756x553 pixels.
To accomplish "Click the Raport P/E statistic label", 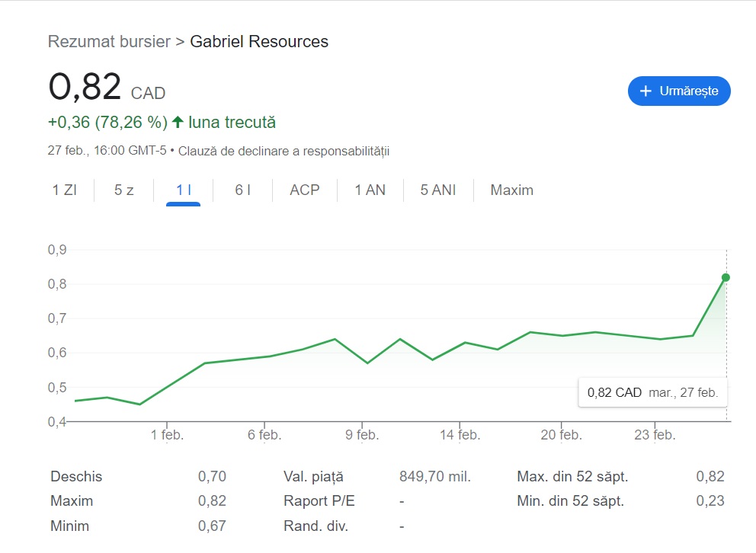I will [x=319, y=501].
